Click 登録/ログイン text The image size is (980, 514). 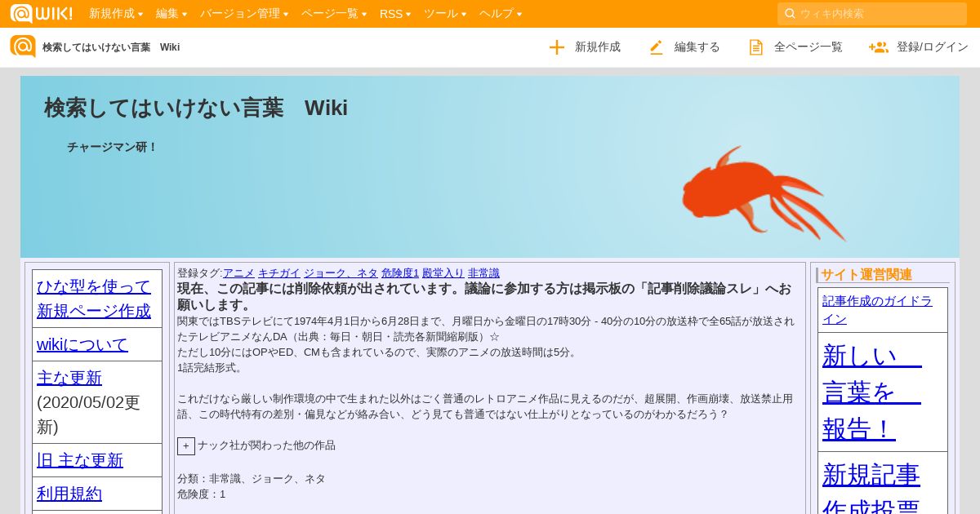(x=933, y=47)
